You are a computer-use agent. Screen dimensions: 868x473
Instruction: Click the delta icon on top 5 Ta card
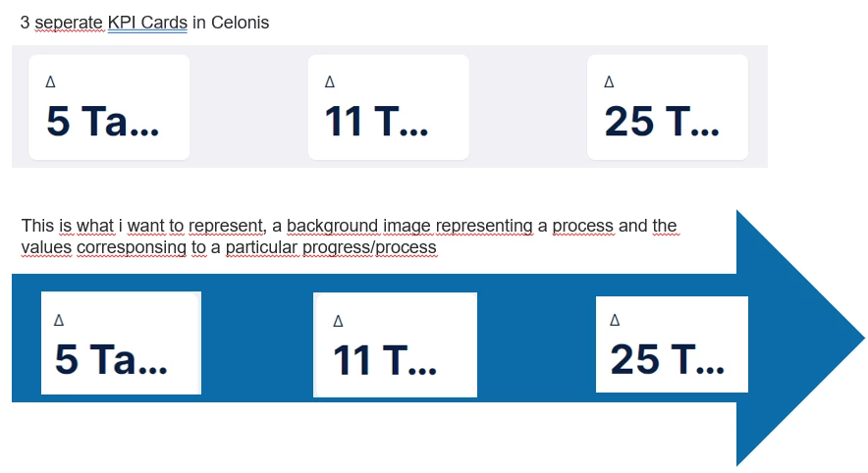point(50,82)
